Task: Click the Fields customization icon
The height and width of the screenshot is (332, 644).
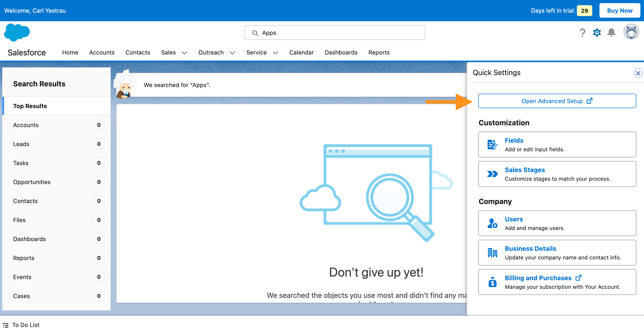Action: coord(492,144)
